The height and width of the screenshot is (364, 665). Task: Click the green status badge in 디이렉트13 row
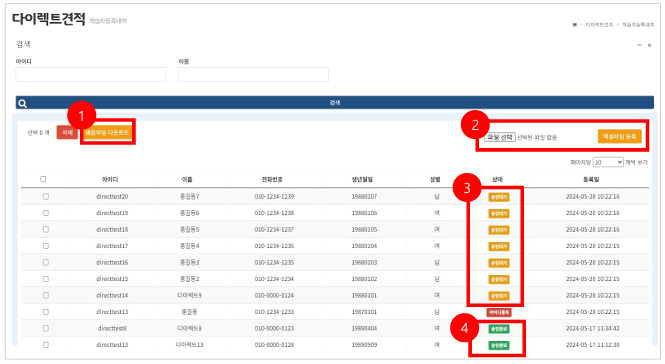point(499,345)
